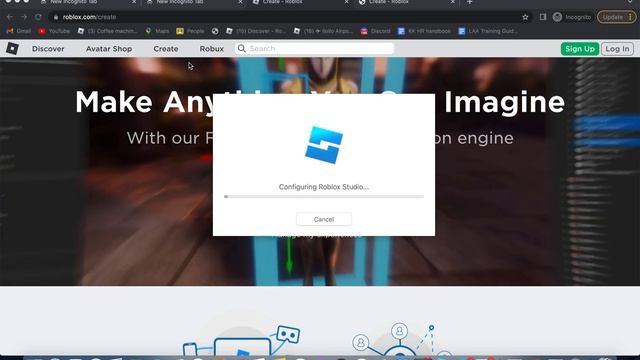The image size is (640, 360).
Task: Open the LAA Training Guide bookmark
Action: point(488,31)
